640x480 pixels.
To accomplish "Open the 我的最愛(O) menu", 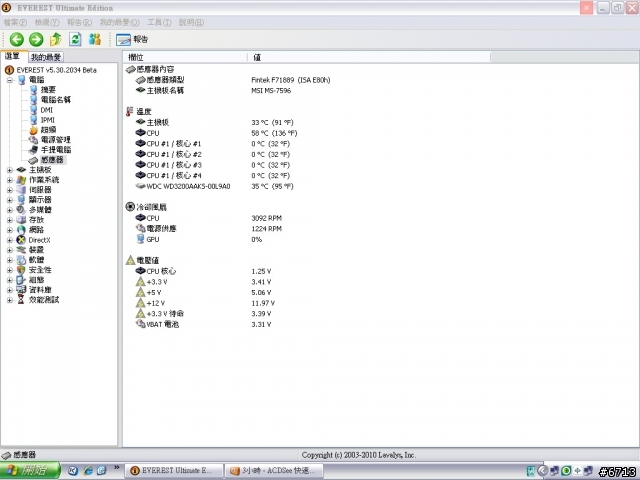I will [119, 22].
